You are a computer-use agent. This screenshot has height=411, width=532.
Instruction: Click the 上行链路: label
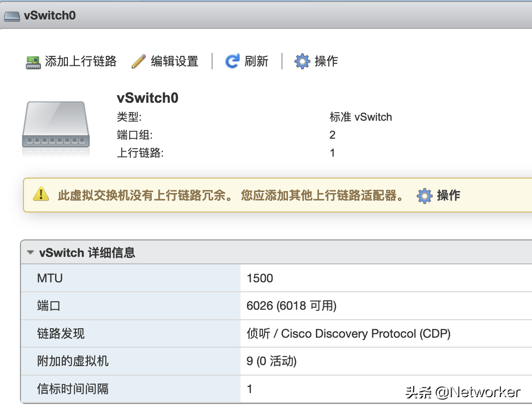(140, 153)
